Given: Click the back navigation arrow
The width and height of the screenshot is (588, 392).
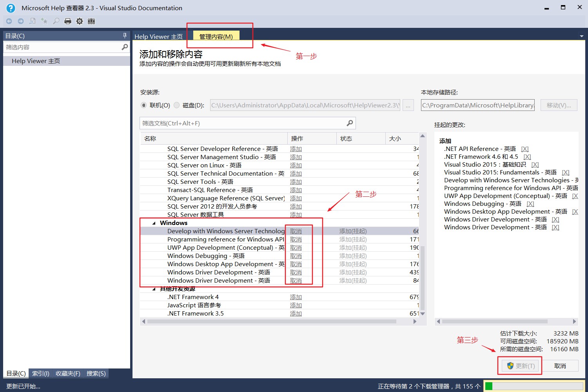Looking at the screenshot, I should (x=9, y=21).
